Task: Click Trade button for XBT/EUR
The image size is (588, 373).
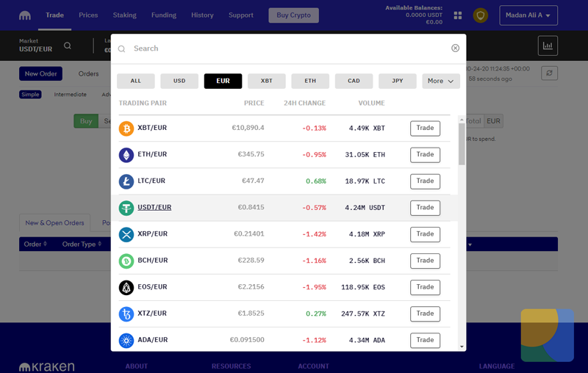Action: tap(426, 128)
